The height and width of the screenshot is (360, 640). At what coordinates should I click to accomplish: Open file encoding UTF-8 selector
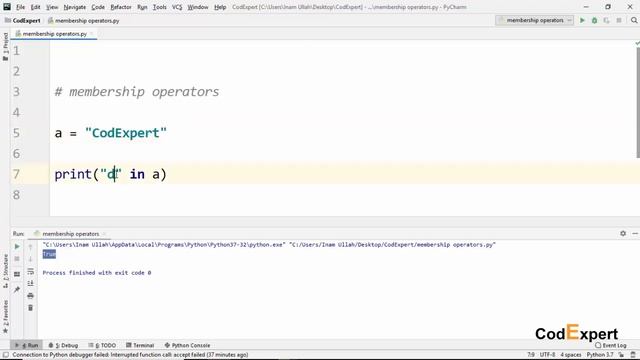pyautogui.click(x=547, y=355)
